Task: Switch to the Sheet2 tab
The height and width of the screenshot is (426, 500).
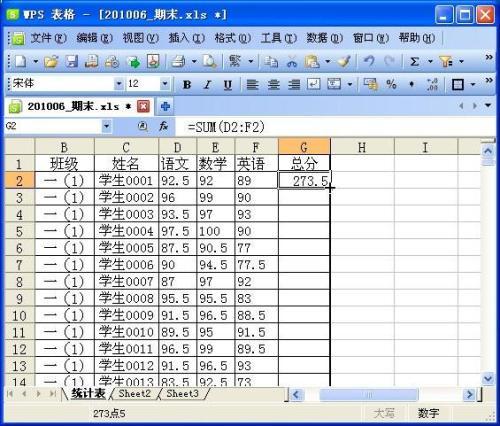Action: pos(135,394)
